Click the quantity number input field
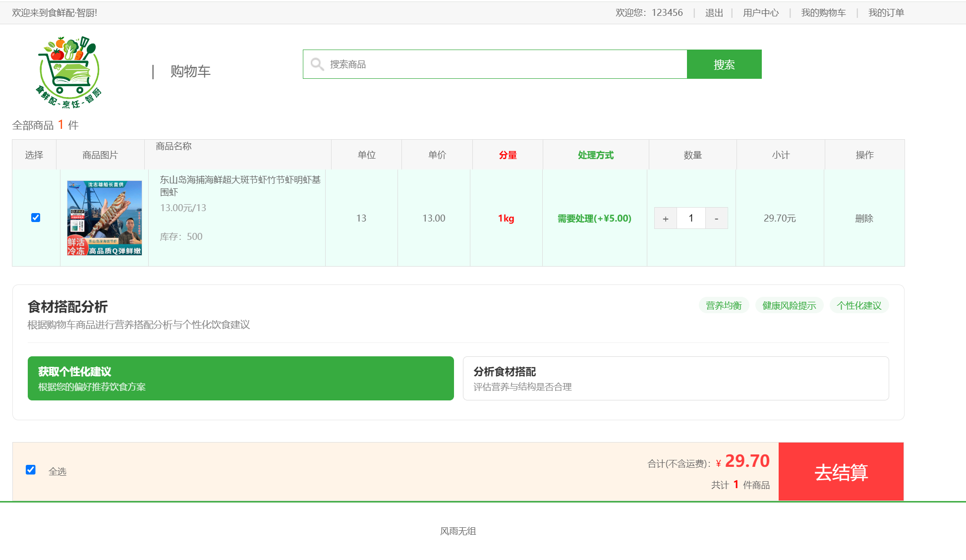This screenshot has height=560, width=966. coord(691,219)
